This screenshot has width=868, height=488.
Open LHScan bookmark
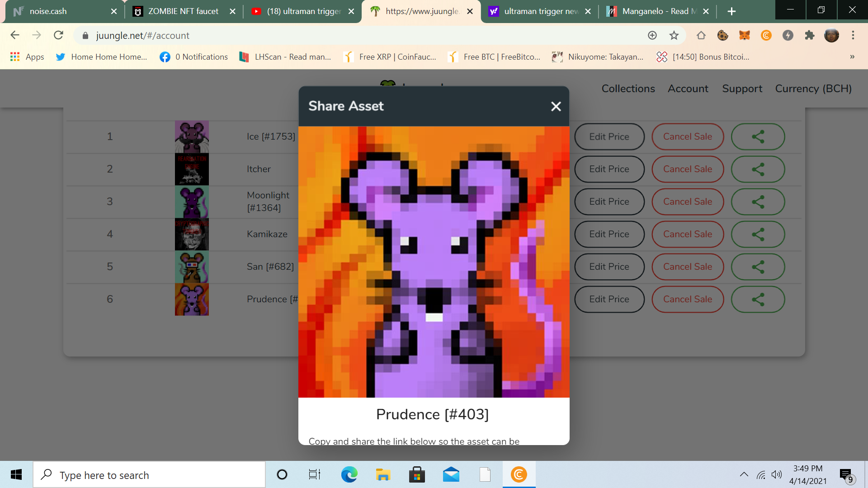point(285,57)
